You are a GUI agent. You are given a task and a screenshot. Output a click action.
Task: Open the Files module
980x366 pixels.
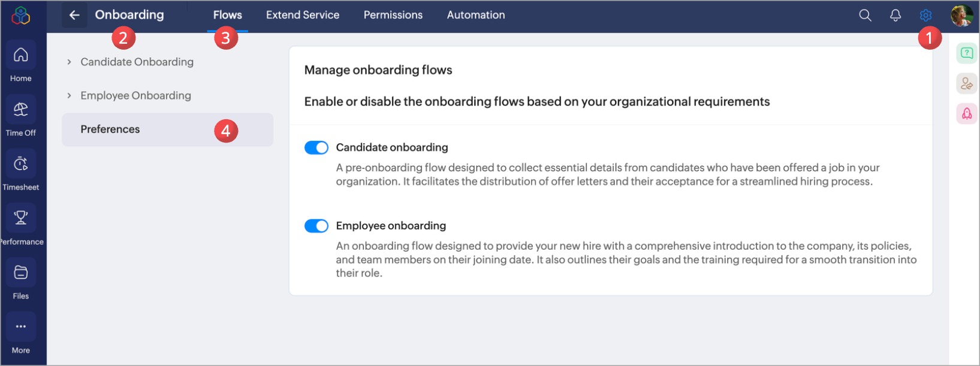(x=21, y=273)
